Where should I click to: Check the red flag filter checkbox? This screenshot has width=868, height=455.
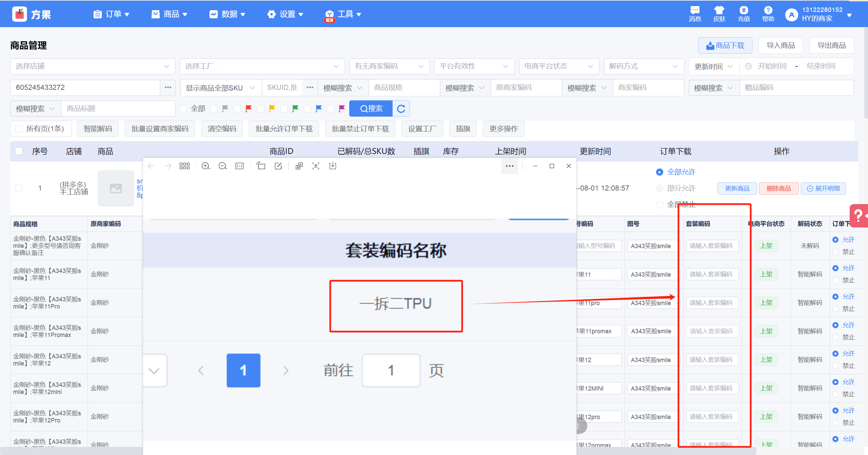tap(237, 108)
